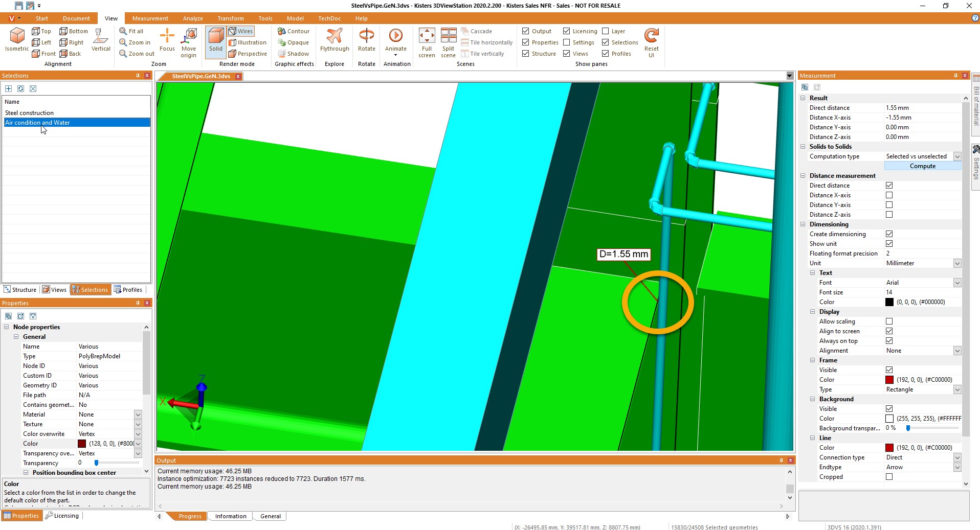Click the Font size value field
The width and height of the screenshot is (980, 530).
(922, 292)
